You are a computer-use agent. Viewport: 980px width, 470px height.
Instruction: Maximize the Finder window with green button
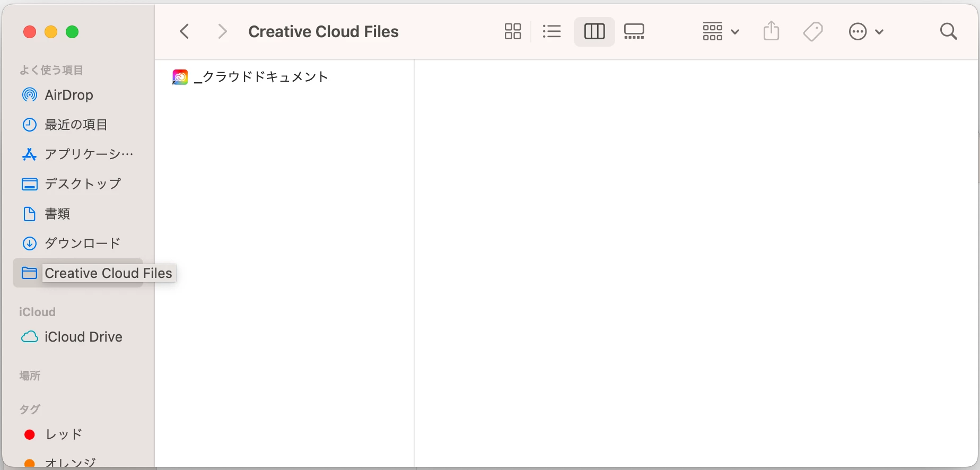pos(72,32)
